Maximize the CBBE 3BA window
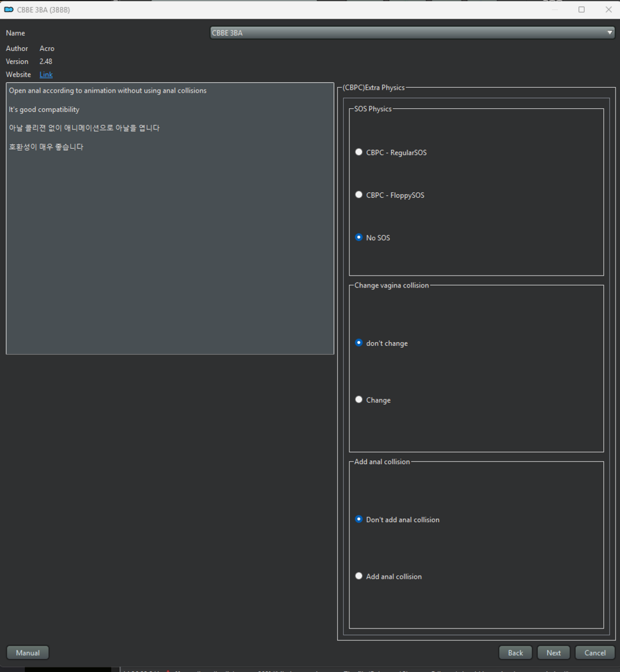This screenshot has height=672, width=620. point(581,9)
